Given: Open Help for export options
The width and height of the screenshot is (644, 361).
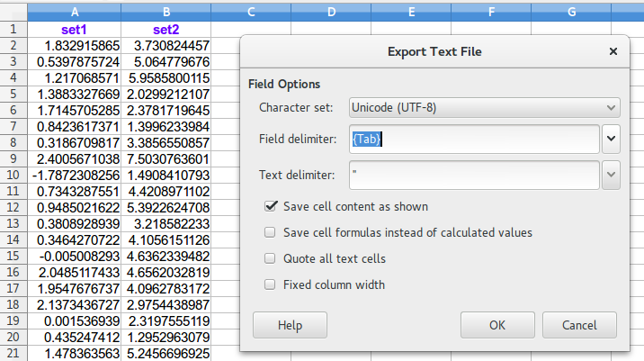Looking at the screenshot, I should pos(290,324).
